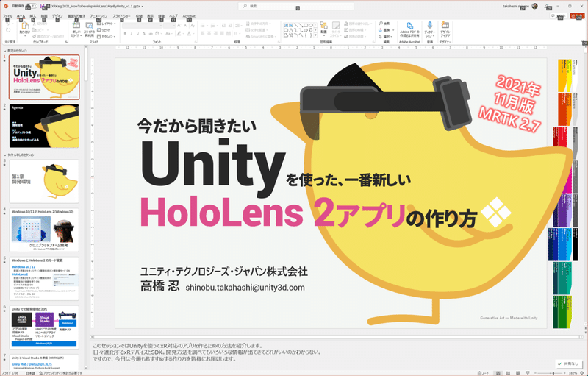Open the Shape Fill dropdown
Image resolution: width=588 pixels, height=376 pixels.
(358, 24)
